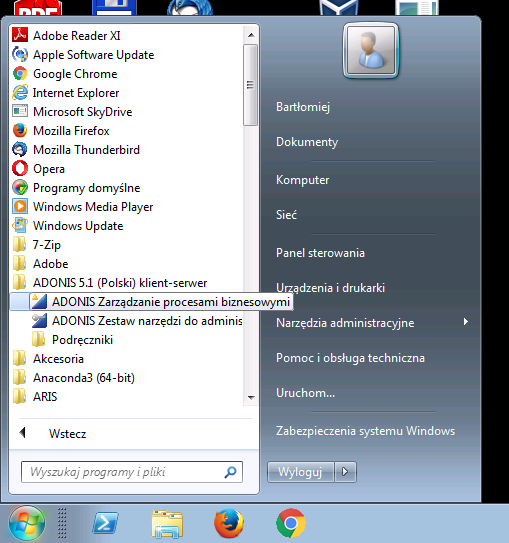Open the shutdown options arrow beside Wyloguj
The height and width of the screenshot is (543, 509).
click(x=345, y=472)
